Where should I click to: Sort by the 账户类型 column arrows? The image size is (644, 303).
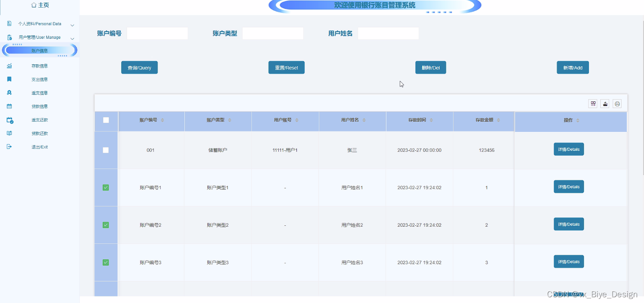point(229,120)
